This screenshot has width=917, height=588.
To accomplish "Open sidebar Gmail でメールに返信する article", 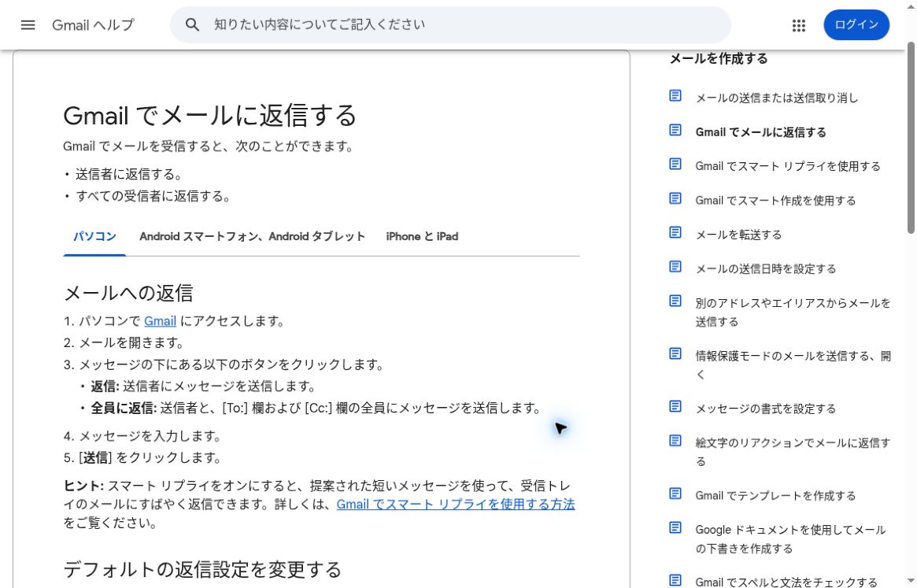I will [761, 132].
